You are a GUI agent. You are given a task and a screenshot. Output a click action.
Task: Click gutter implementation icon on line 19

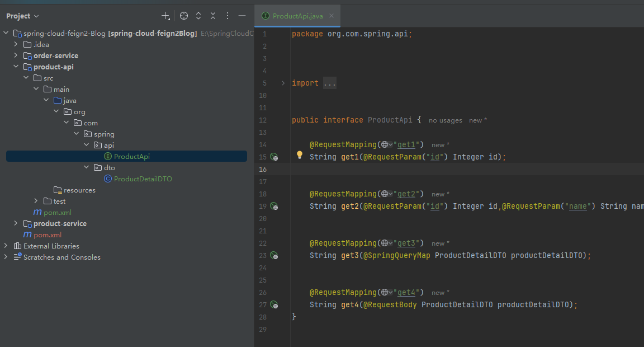274,207
